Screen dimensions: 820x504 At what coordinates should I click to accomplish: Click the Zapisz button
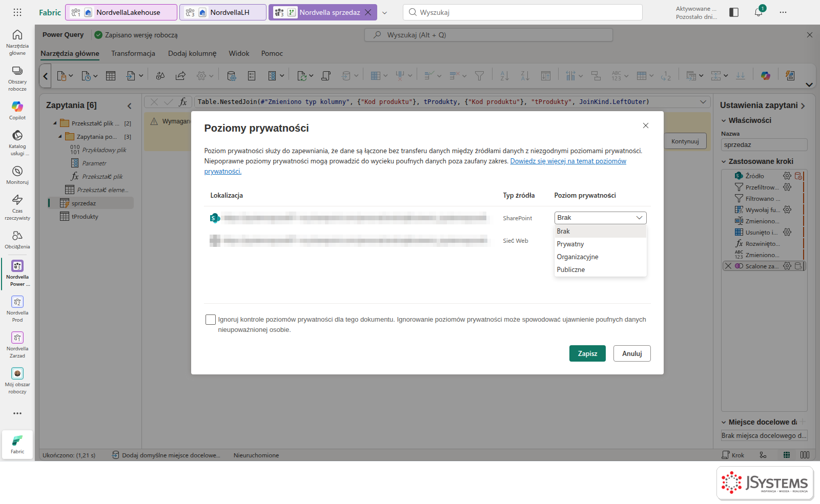(x=587, y=353)
